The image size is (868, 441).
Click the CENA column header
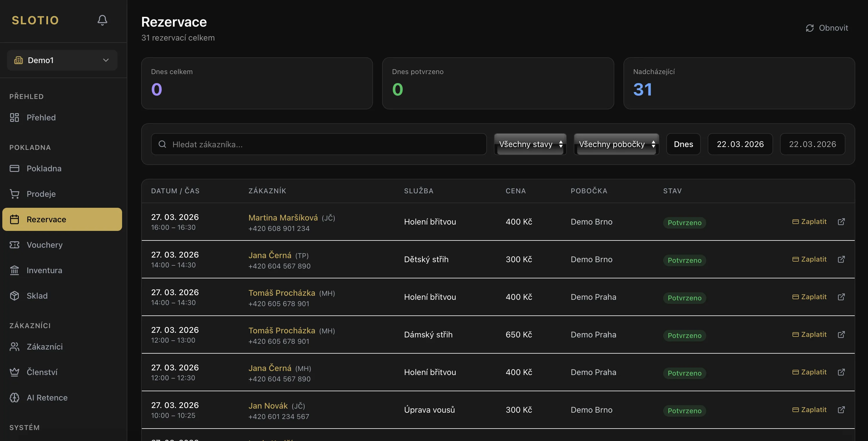coord(516,191)
